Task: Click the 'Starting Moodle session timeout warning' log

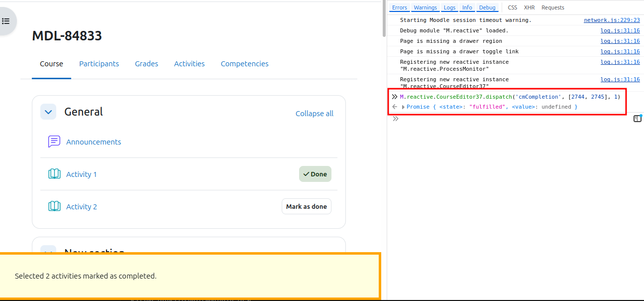Action: coord(466,20)
